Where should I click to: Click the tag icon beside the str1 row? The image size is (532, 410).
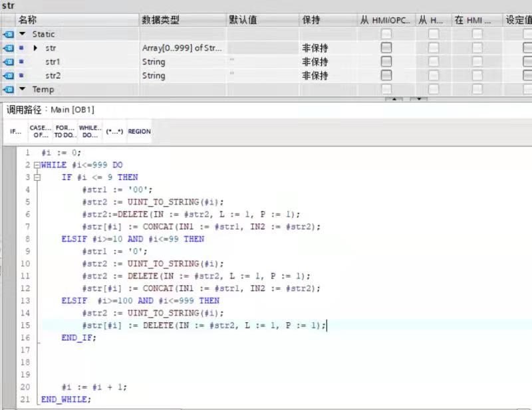tap(9, 62)
